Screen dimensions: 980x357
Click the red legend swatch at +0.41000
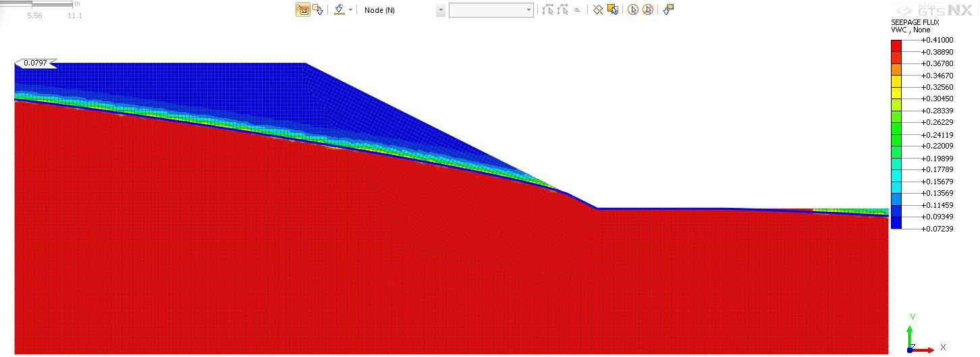click(x=896, y=46)
